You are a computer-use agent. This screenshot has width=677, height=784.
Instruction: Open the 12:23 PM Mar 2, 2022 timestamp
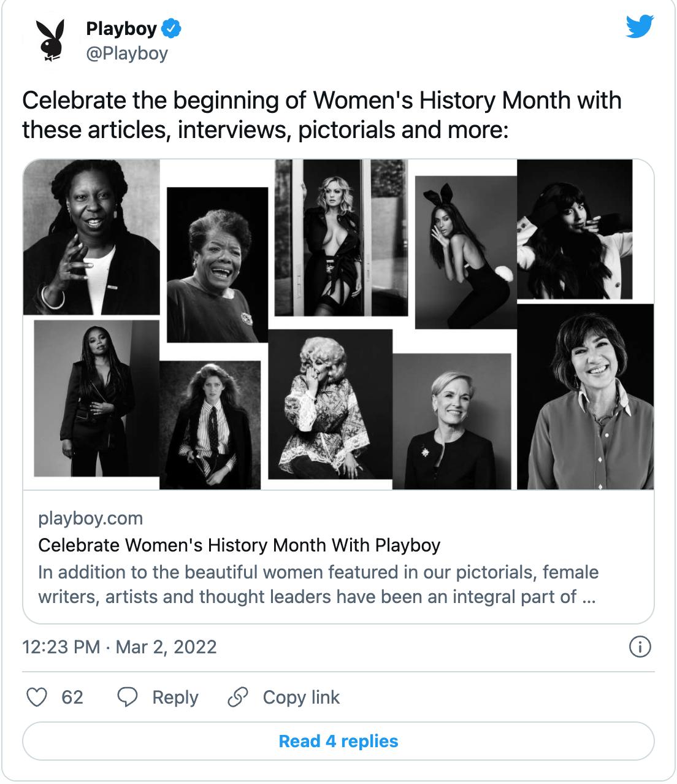120,647
